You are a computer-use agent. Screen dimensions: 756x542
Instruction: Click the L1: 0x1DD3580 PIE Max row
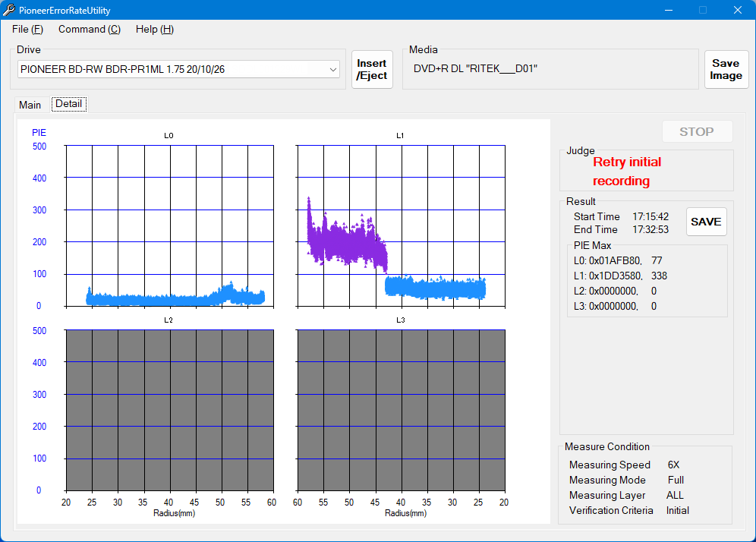621,276
